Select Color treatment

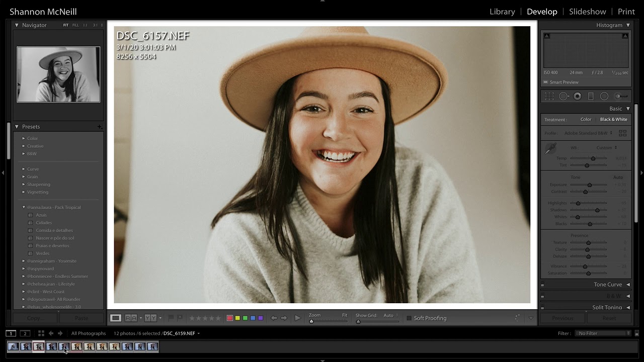click(586, 120)
